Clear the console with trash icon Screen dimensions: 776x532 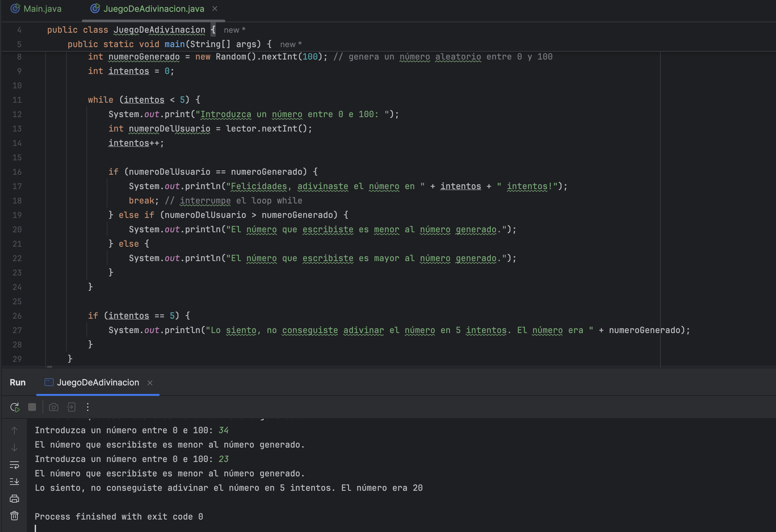(14, 516)
